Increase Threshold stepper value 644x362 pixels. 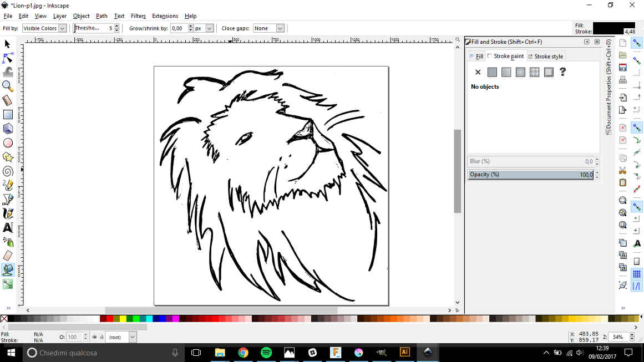tap(117, 26)
